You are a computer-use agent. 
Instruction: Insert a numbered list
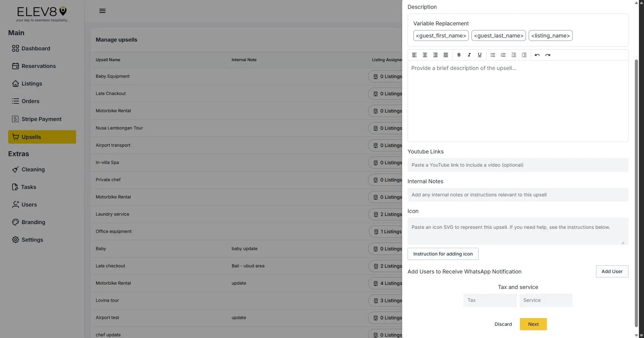coord(503,55)
